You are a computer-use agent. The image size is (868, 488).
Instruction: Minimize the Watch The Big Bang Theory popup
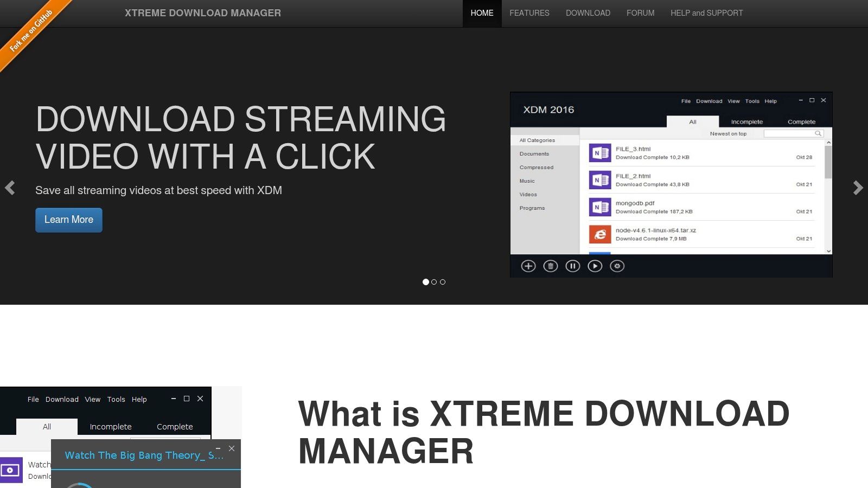pyautogui.click(x=218, y=448)
